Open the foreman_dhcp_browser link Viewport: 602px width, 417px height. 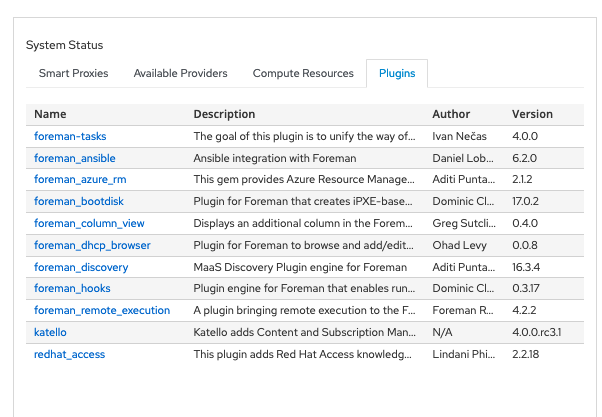pyautogui.click(x=92, y=245)
